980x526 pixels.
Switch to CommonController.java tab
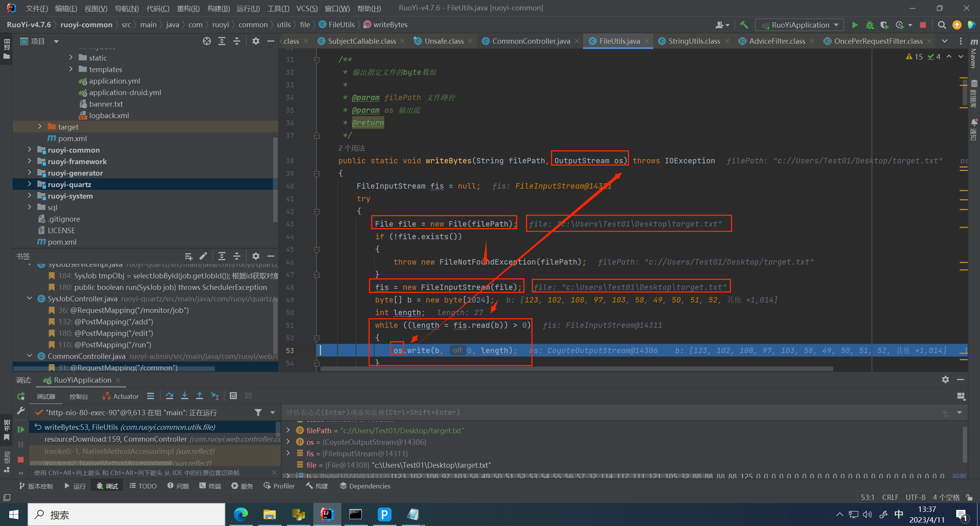pos(531,41)
